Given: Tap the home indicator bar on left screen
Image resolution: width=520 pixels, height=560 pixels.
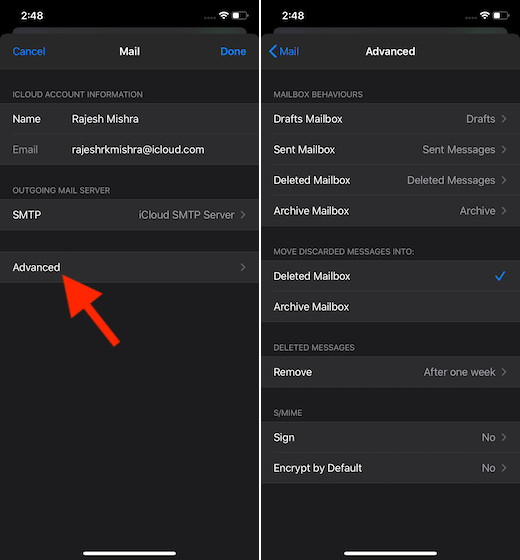Looking at the screenshot, I should (129, 553).
